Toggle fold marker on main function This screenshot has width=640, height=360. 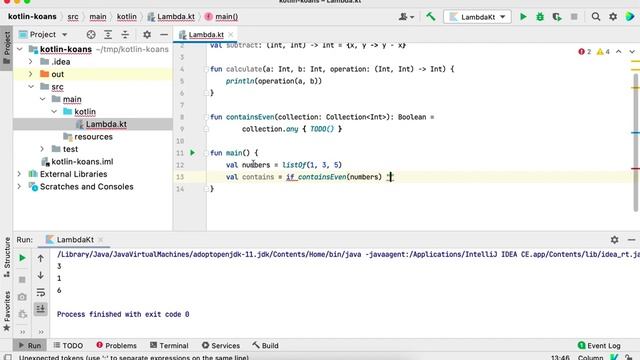tap(206, 153)
